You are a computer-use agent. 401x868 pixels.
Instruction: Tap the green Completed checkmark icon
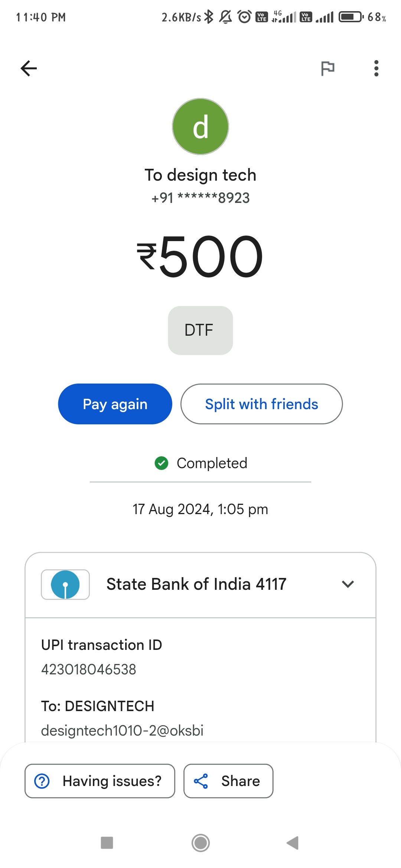tap(162, 463)
